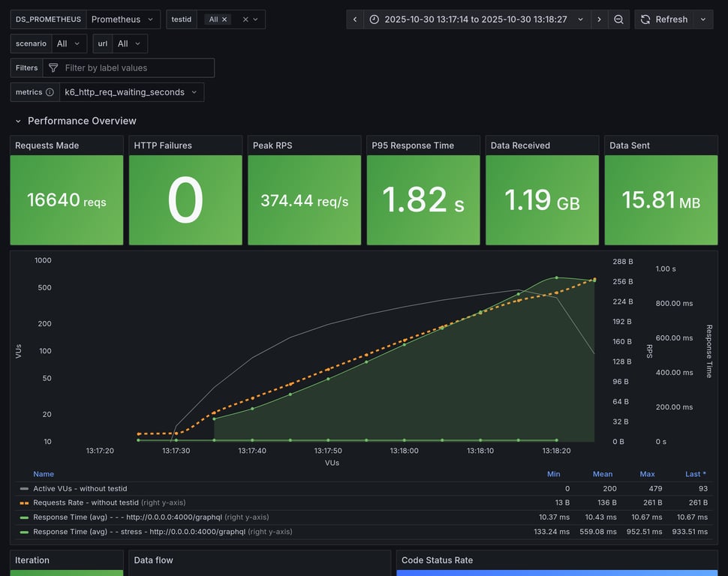The width and height of the screenshot is (728, 576).
Task: Clear the testid selection with X
Action: [x=245, y=19]
